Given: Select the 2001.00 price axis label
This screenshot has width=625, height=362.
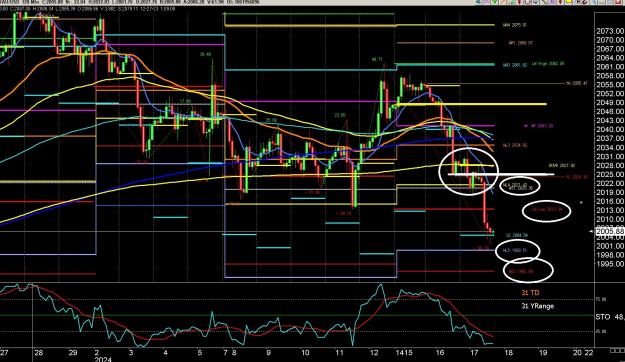Looking at the screenshot, I should pos(610,246).
